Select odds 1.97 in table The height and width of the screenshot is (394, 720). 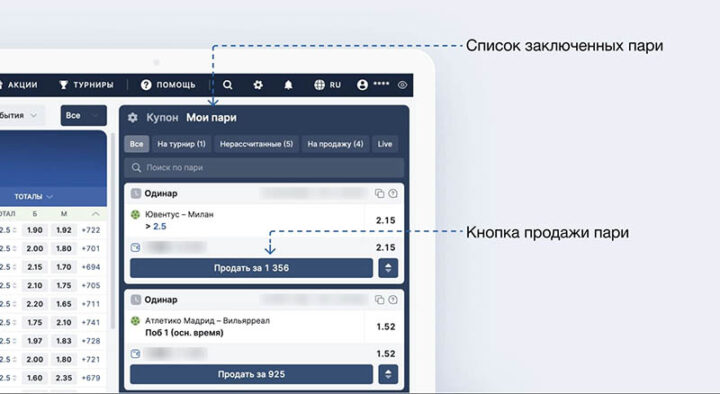click(34, 341)
